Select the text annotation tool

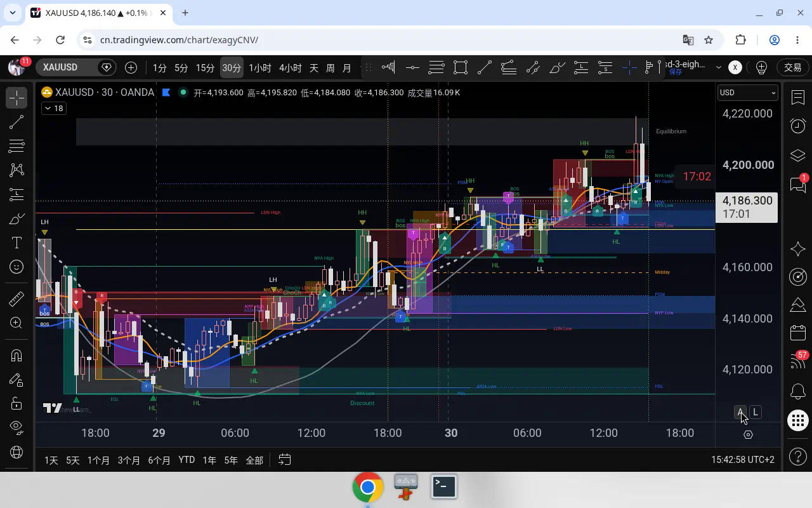pyautogui.click(x=16, y=243)
